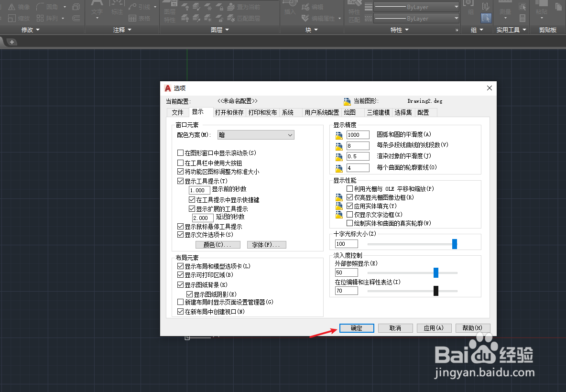566x392 pixels.
Task: Switch to the 打开和保存 tab
Action: point(229,113)
